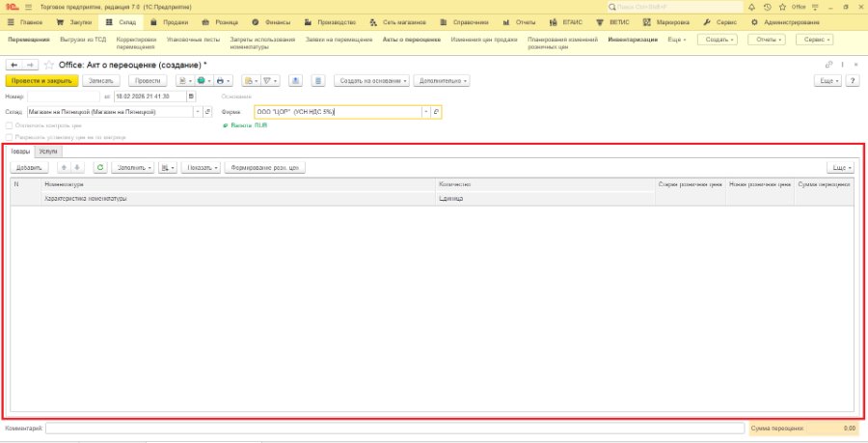Click into the top search field
868x443 pixels.
click(x=675, y=7)
